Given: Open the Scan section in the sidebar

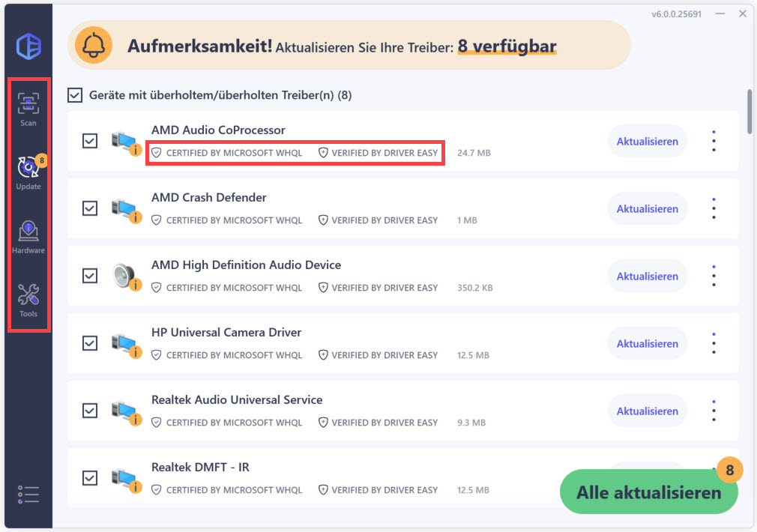Looking at the screenshot, I should pyautogui.click(x=28, y=109).
